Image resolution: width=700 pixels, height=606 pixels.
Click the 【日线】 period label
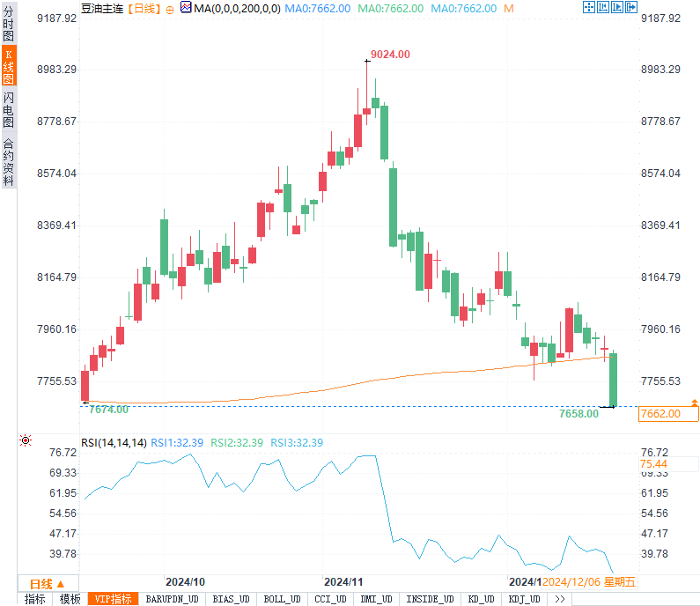coord(144,9)
